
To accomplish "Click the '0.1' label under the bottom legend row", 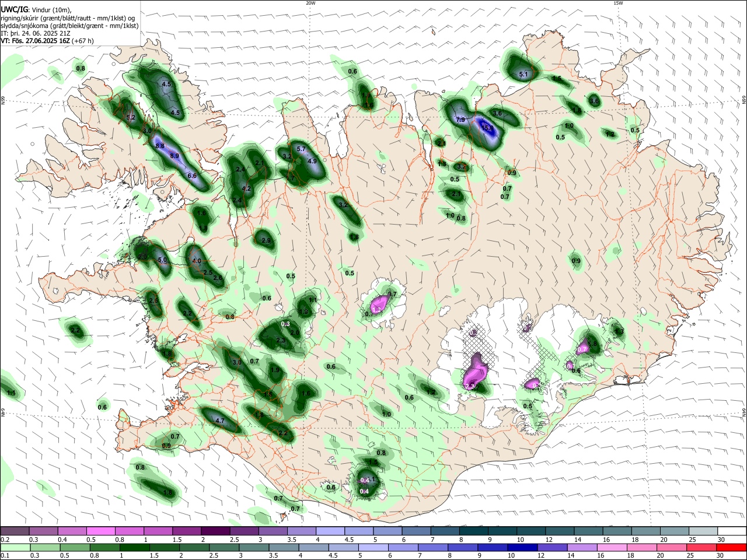I will (5, 555).
